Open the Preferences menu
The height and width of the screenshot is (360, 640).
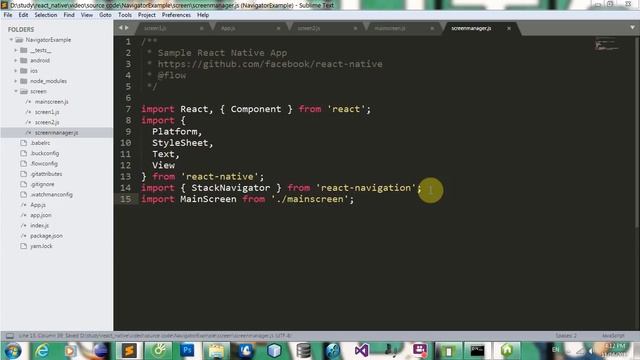[x=176, y=15]
